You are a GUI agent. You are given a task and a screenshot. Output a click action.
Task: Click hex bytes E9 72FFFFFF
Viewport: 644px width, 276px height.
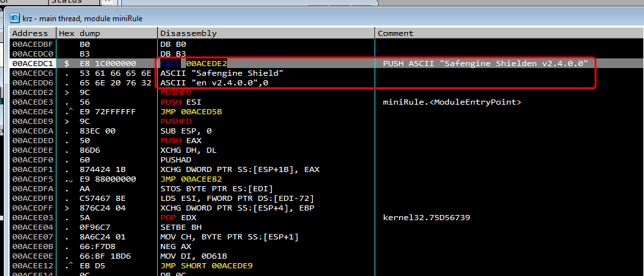(x=108, y=112)
